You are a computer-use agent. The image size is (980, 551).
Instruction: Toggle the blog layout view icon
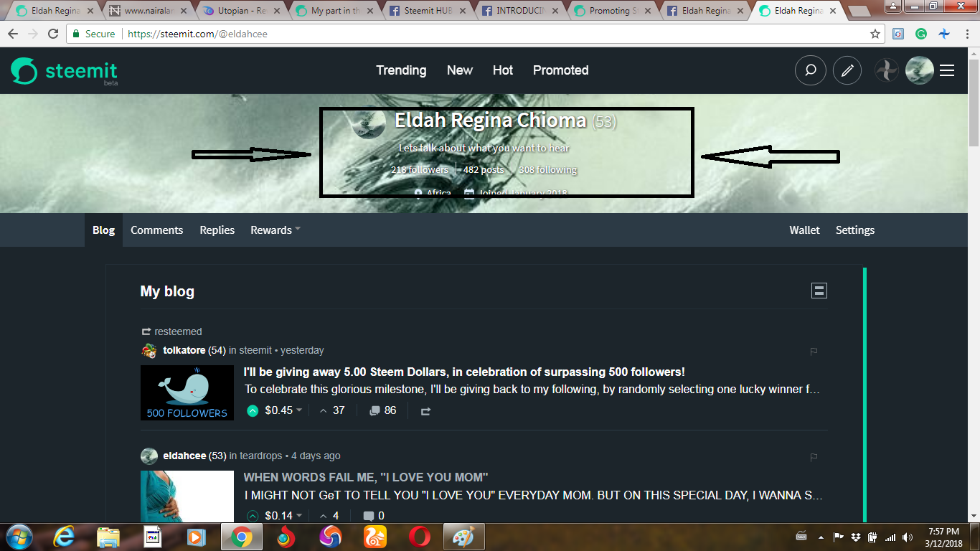pos(819,291)
